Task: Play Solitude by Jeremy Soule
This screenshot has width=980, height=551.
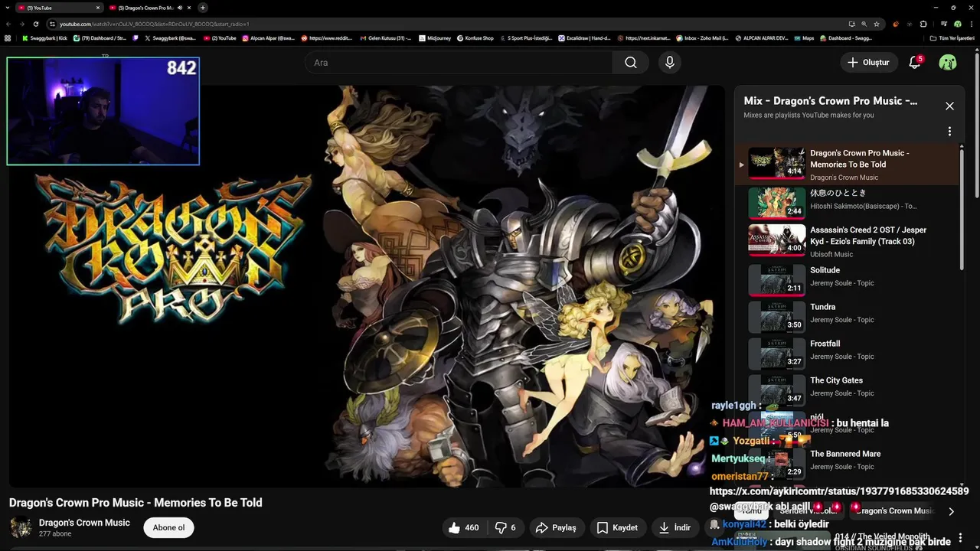Action: (x=846, y=279)
